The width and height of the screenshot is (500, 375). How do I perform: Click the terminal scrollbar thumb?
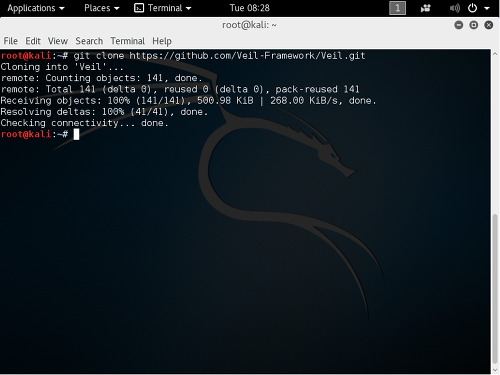coord(495,289)
